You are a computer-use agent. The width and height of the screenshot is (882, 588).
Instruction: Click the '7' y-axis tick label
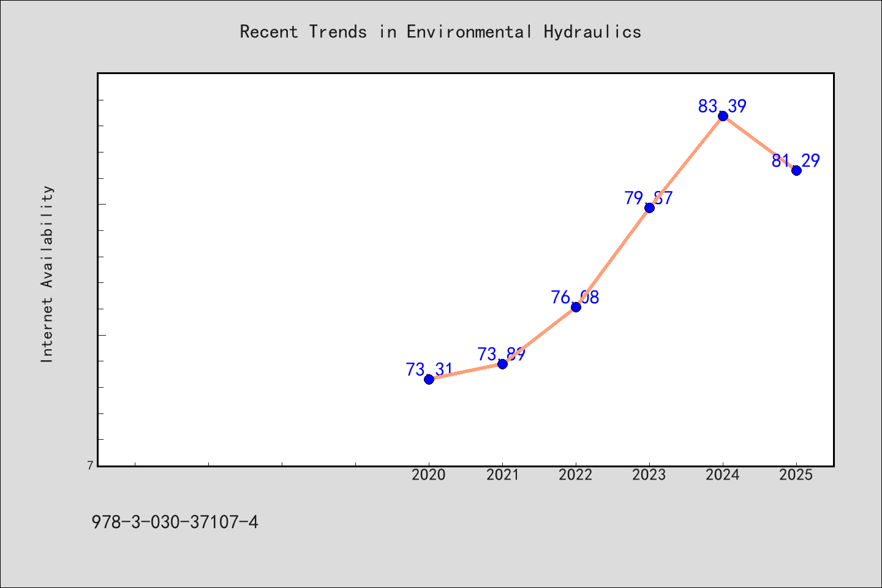[x=91, y=466]
